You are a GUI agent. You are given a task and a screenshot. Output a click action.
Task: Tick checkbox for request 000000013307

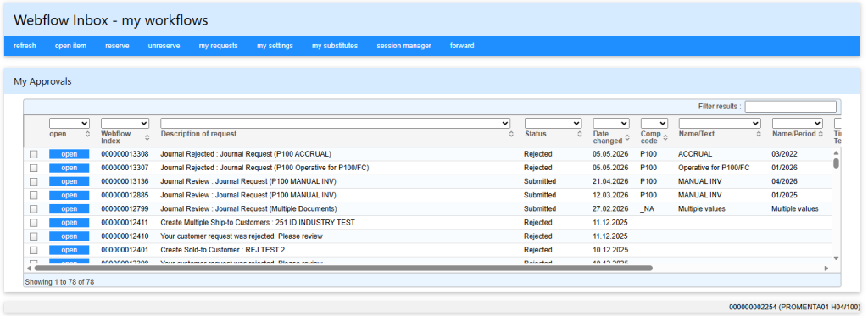click(34, 168)
